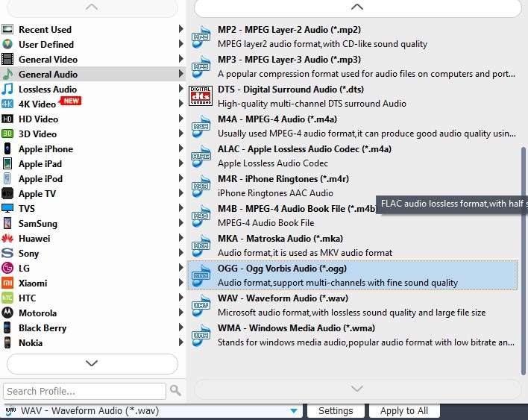This screenshot has width=528, height=420.
Task: Click the HTC logo icon
Action: tap(7, 298)
